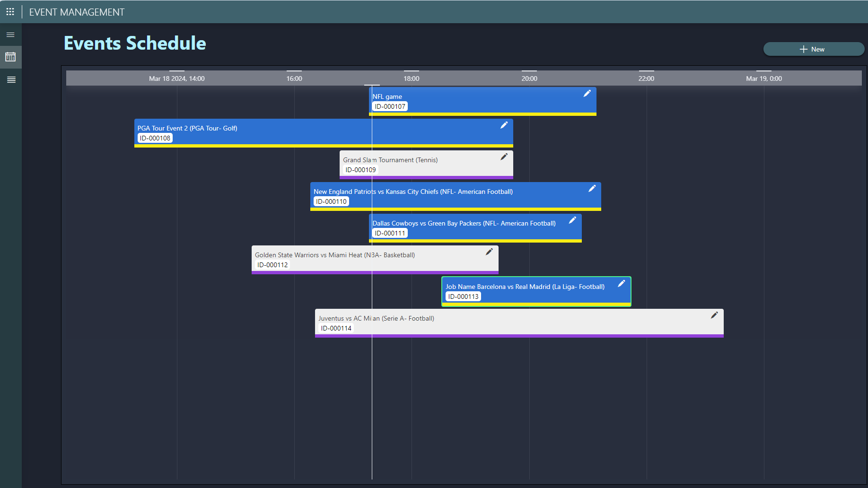The image size is (868, 488).
Task: Select Dallas Cowboys vs Green Bay Packers title
Action: pyautogui.click(x=464, y=223)
